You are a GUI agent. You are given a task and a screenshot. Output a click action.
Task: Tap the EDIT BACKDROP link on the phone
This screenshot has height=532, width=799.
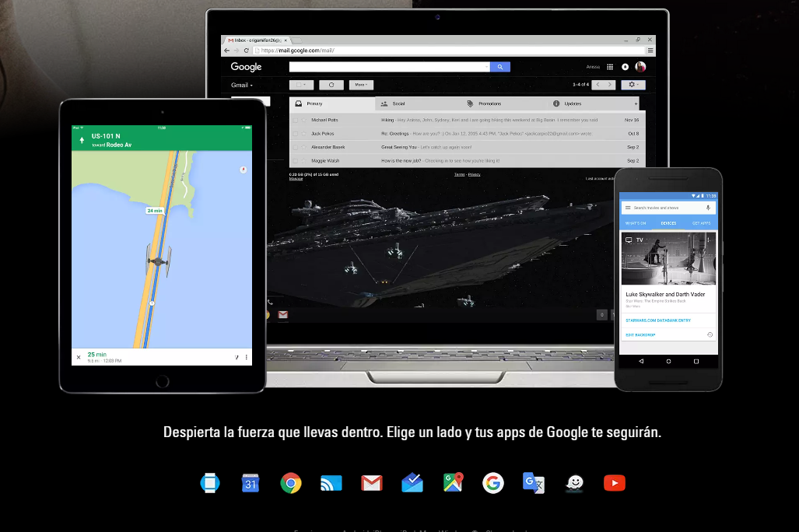(640, 334)
